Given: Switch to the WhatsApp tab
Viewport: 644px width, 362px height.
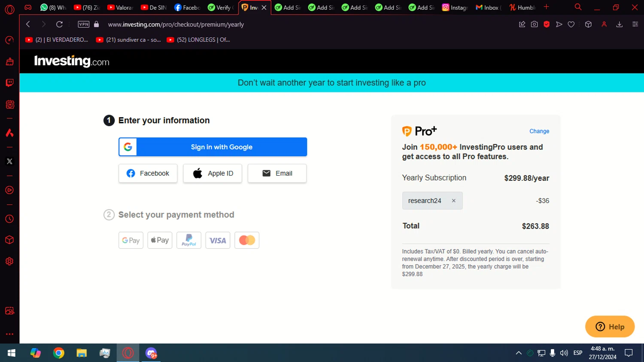Looking at the screenshot, I should [53, 7].
